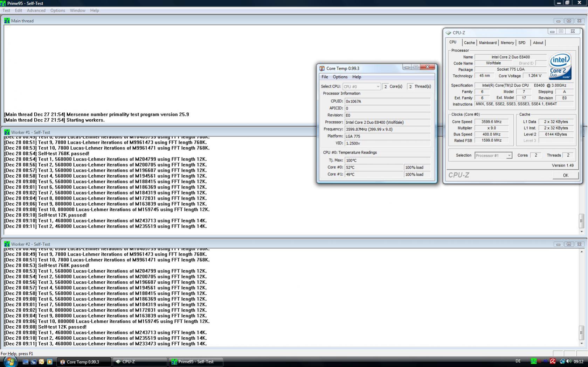
Task: Click Switch between windows quick launch icon
Action: [34, 362]
